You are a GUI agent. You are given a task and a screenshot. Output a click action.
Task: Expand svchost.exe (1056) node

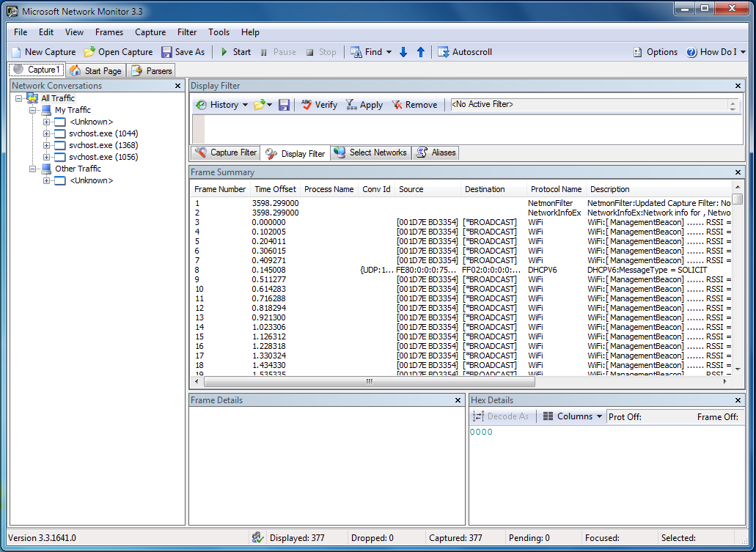click(46, 157)
